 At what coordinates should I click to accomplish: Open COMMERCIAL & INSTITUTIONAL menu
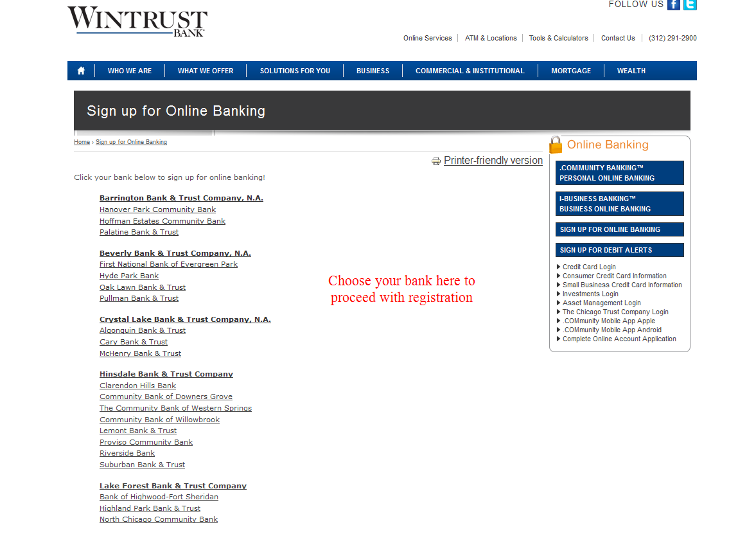[470, 71]
